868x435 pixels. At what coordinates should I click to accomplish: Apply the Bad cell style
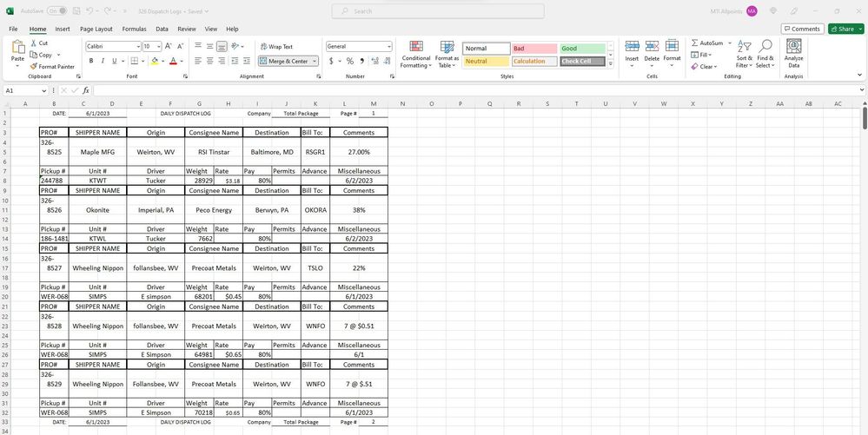[534, 49]
